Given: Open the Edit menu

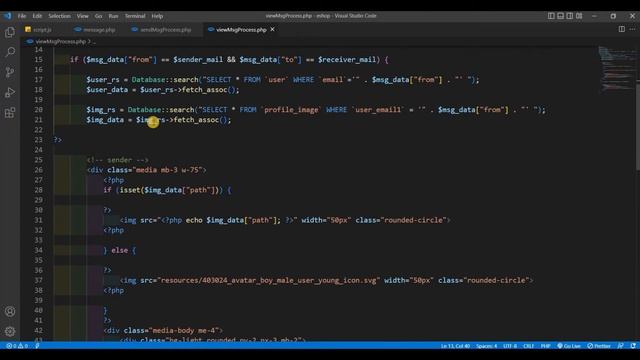Looking at the screenshot, I should click(x=37, y=16).
